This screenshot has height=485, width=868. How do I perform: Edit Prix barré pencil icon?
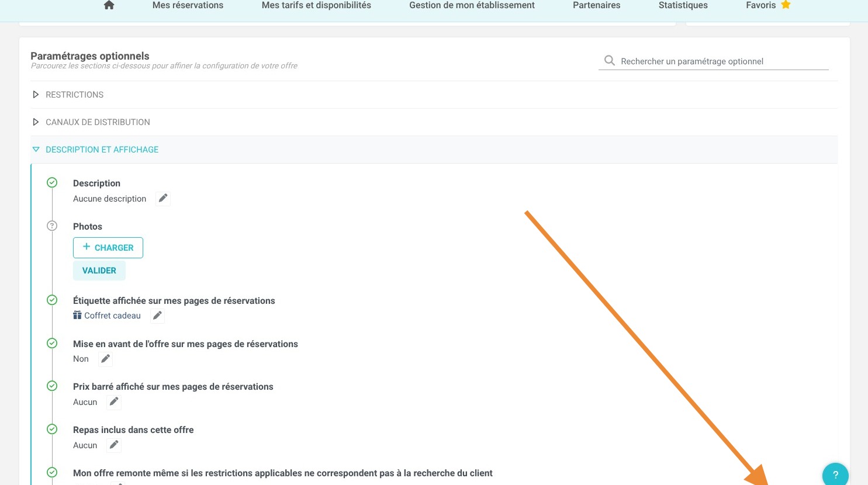114,402
